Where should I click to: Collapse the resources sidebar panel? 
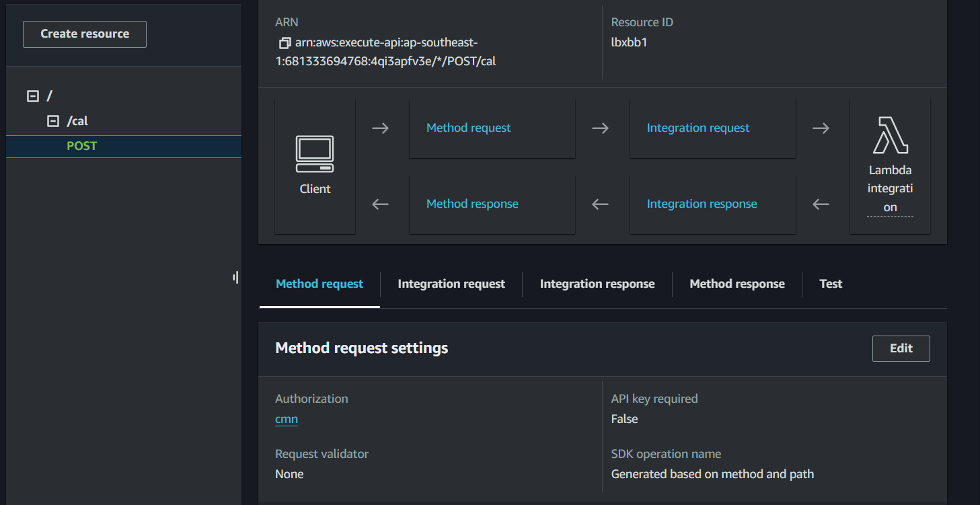point(235,277)
